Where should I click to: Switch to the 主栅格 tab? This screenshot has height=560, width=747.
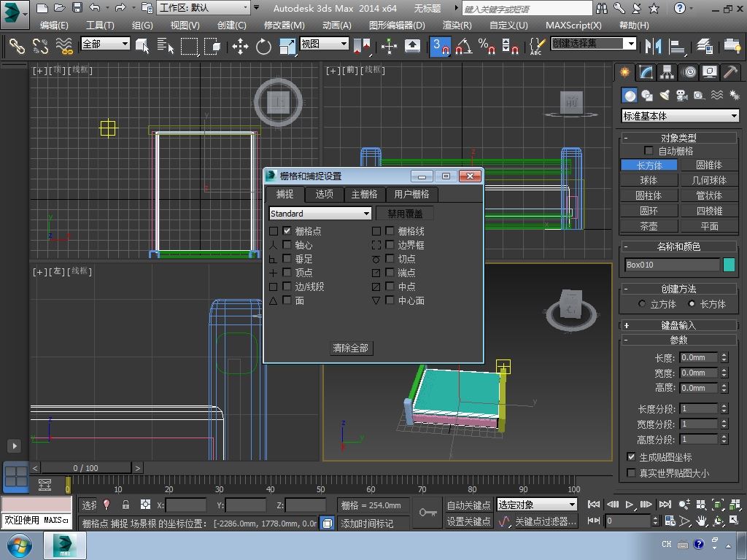(x=364, y=194)
